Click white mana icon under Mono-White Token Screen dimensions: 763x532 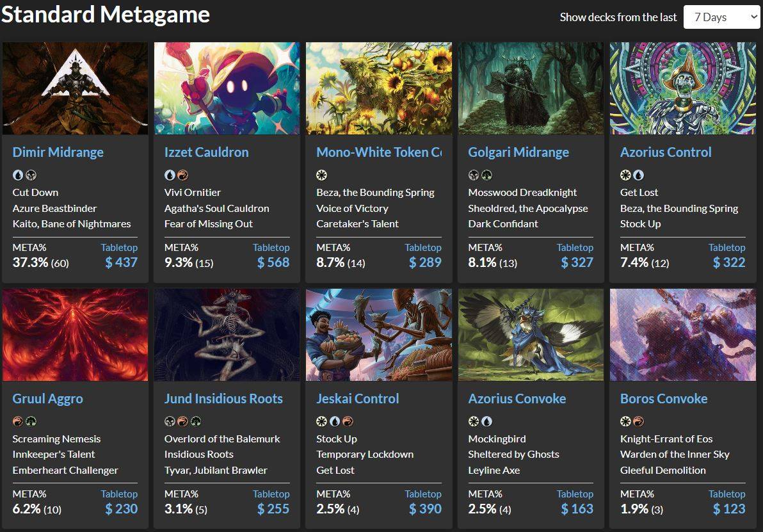click(x=321, y=175)
